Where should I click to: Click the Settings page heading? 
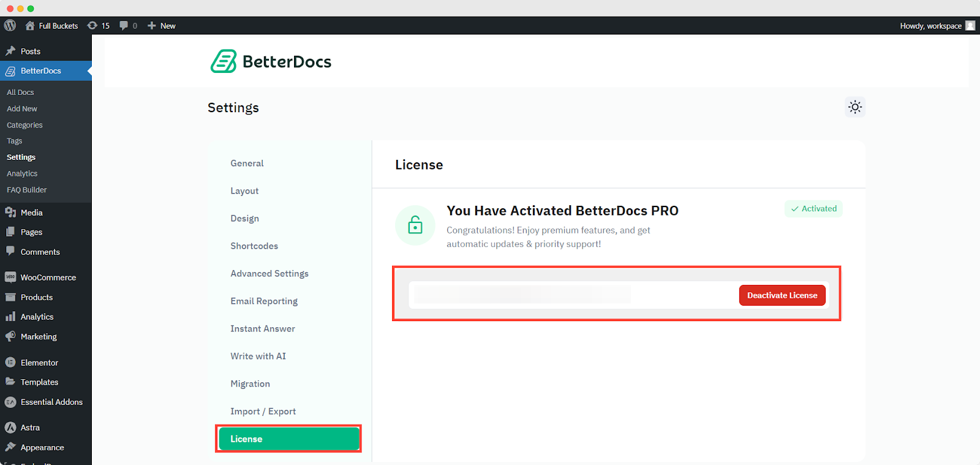(233, 108)
